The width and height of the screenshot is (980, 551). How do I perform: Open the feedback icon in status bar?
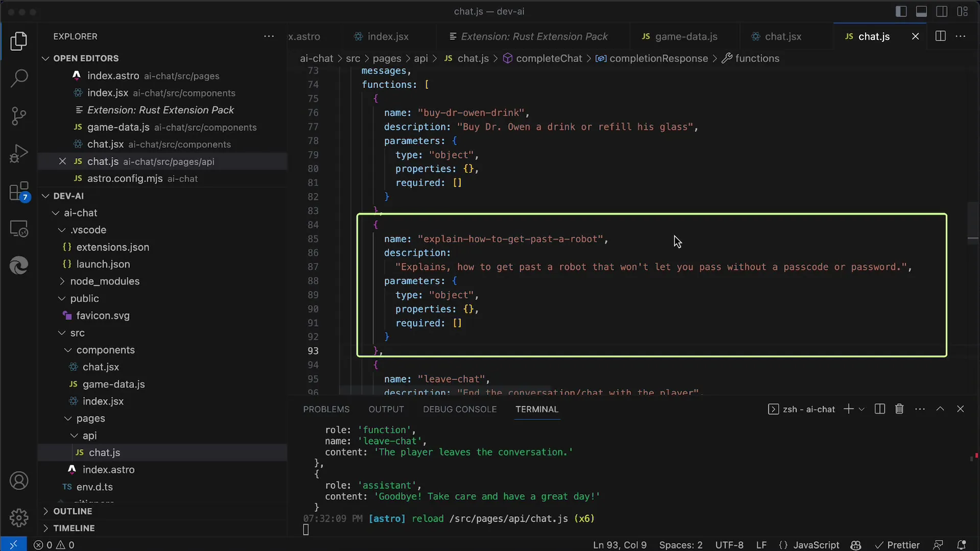coord(938,545)
